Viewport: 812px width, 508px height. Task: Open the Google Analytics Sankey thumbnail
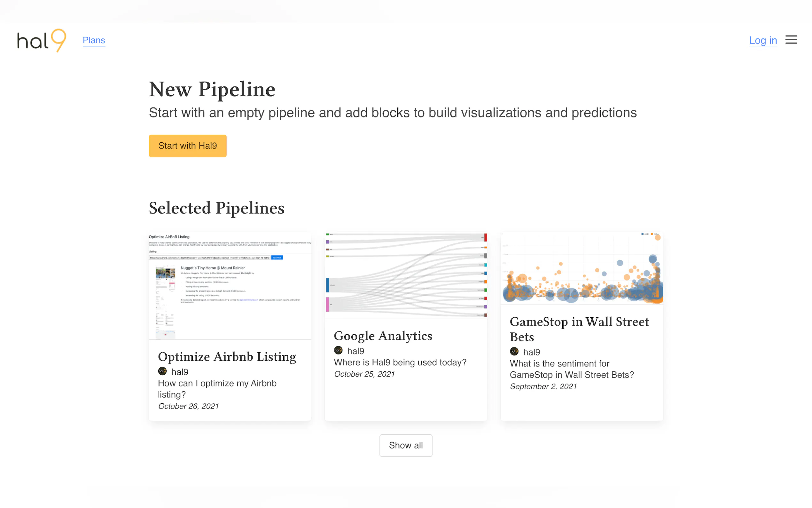(405, 275)
